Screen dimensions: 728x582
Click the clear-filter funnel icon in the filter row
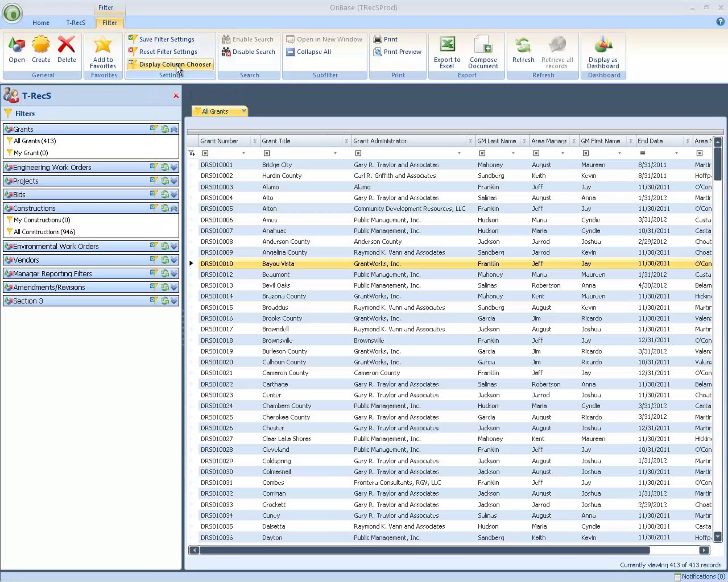192,153
